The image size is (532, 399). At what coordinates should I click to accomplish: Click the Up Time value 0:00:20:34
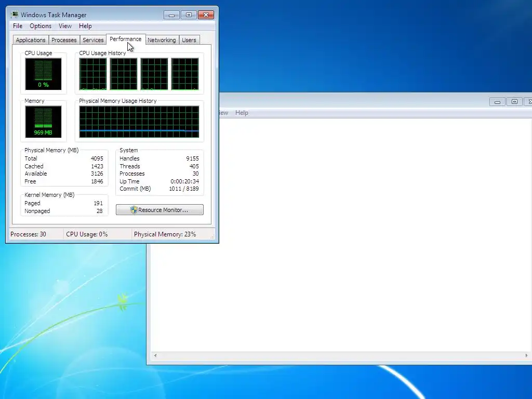coord(184,181)
